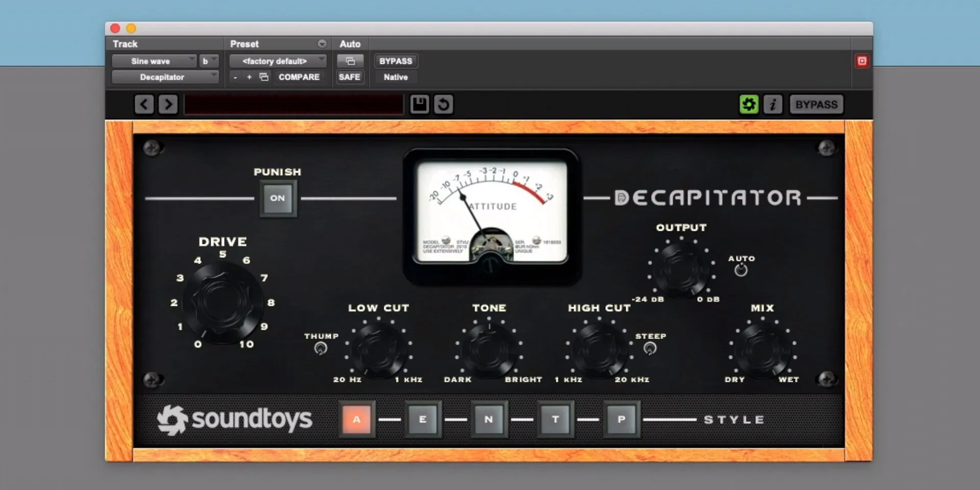The image size is (980, 490).
Task: Go to next preset arrow
Action: pyautogui.click(x=168, y=104)
